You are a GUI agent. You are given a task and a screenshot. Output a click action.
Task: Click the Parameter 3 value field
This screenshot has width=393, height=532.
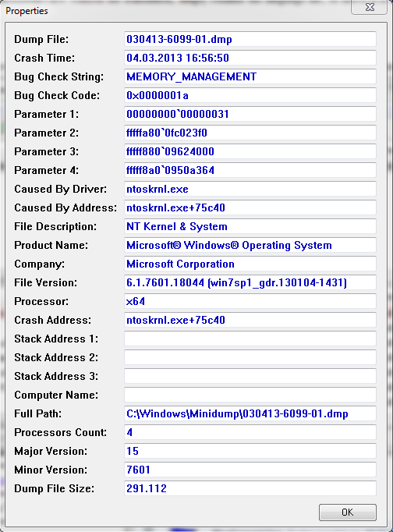[x=250, y=151]
